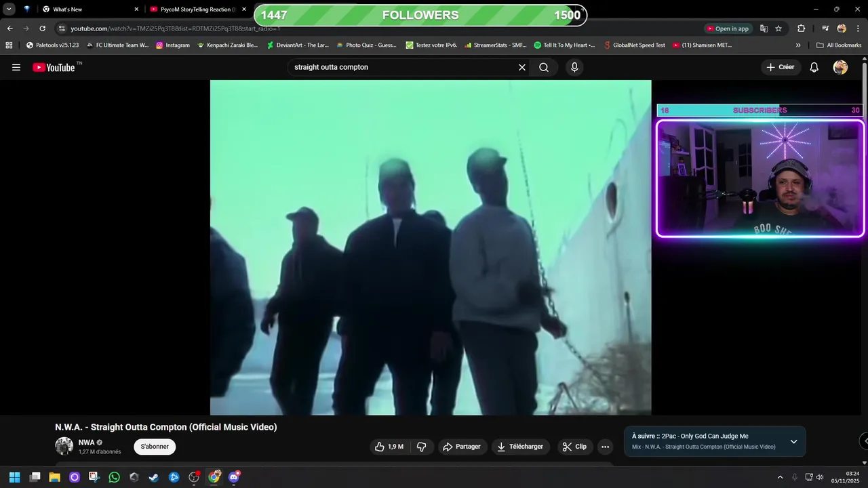This screenshot has height=488, width=868.
Task: Open Paletools v25.1.23 bookmark
Action: pyautogui.click(x=52, y=45)
